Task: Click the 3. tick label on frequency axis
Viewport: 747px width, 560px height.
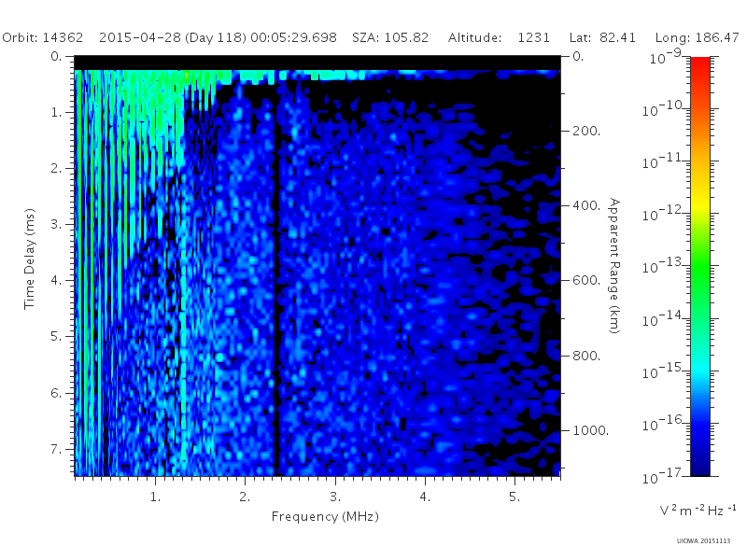Action: pyautogui.click(x=335, y=497)
